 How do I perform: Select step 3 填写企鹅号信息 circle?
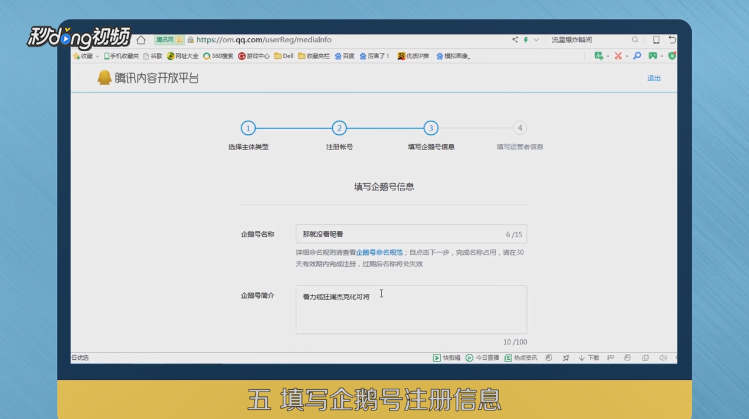431,128
